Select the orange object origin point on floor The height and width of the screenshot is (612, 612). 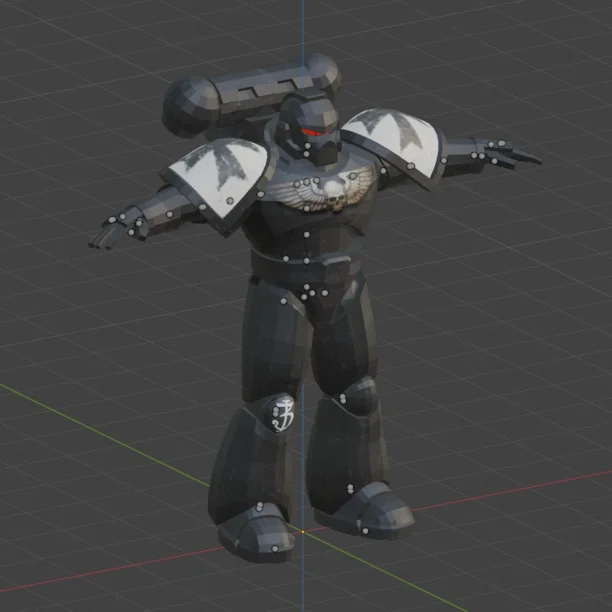click(x=303, y=532)
